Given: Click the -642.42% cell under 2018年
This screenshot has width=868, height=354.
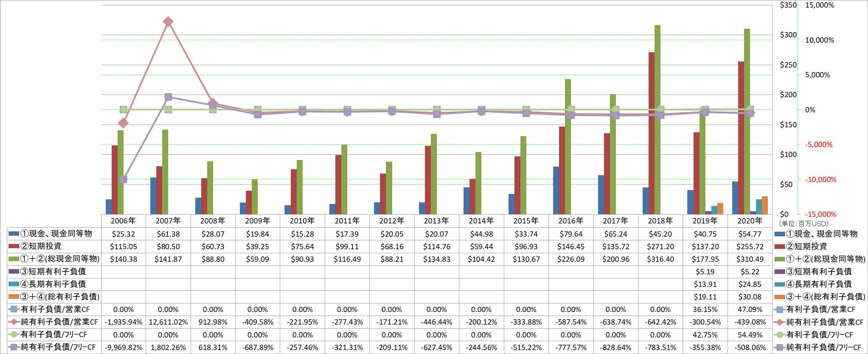Looking at the screenshot, I should [x=660, y=322].
